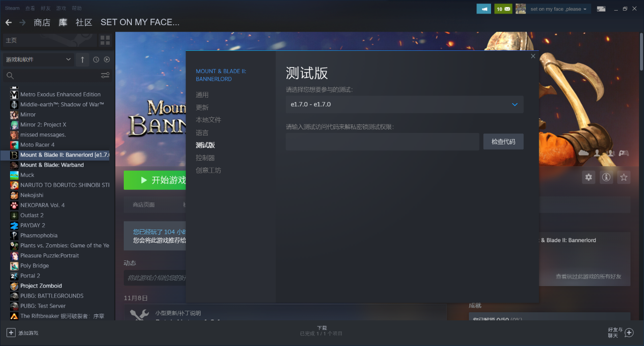Select Metro Exodus Enhanced Edition in list
This screenshot has width=644, height=346.
tap(60, 94)
